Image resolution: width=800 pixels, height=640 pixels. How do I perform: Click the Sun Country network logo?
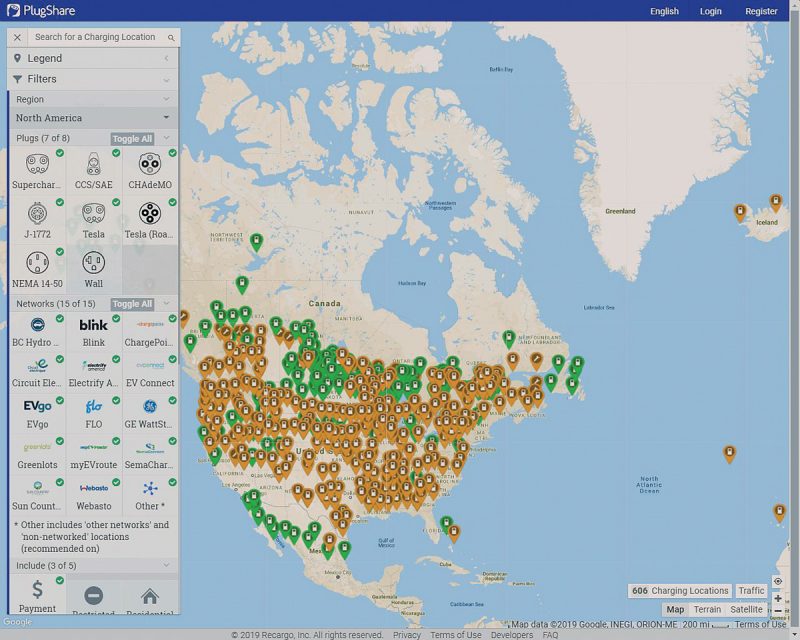click(37, 488)
